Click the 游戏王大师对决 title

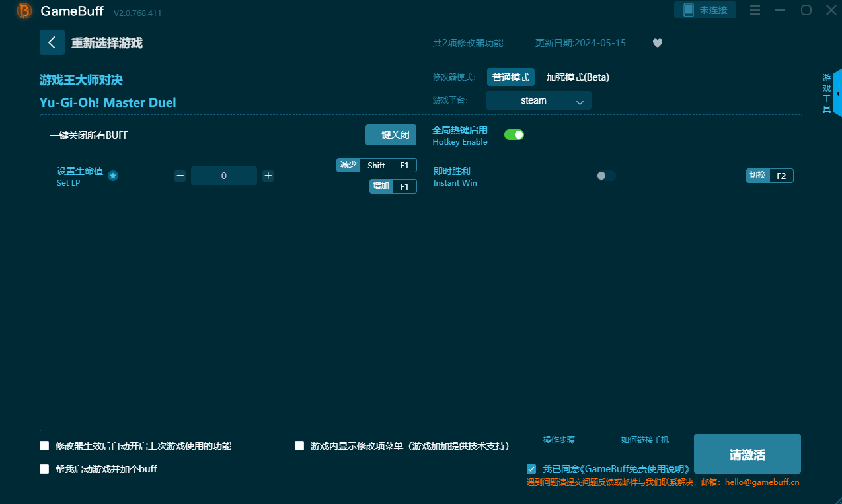[81, 80]
